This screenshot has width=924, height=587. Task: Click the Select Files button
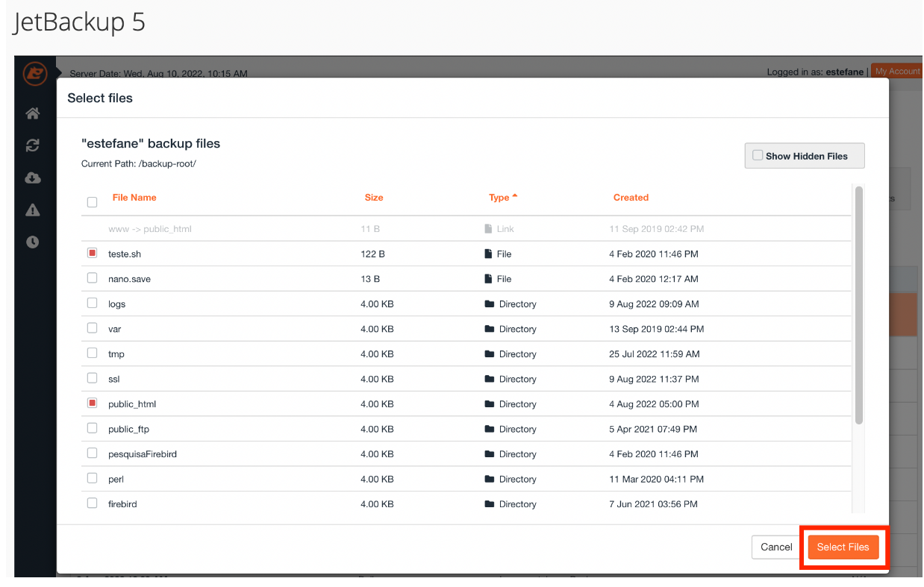click(843, 547)
